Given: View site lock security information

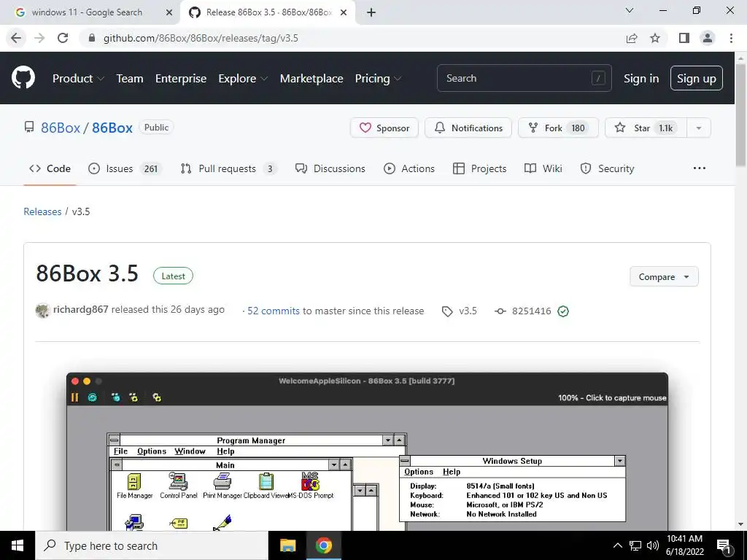Looking at the screenshot, I should pyautogui.click(x=92, y=38).
